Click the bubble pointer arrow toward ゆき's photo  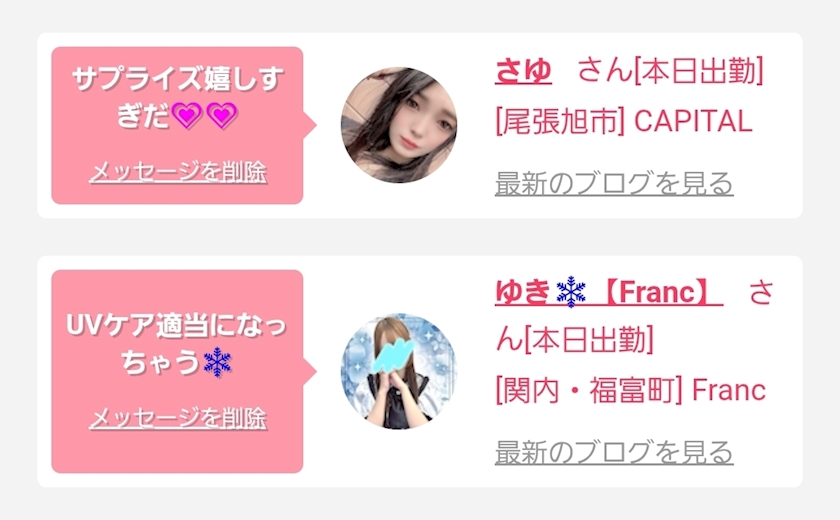pos(310,371)
